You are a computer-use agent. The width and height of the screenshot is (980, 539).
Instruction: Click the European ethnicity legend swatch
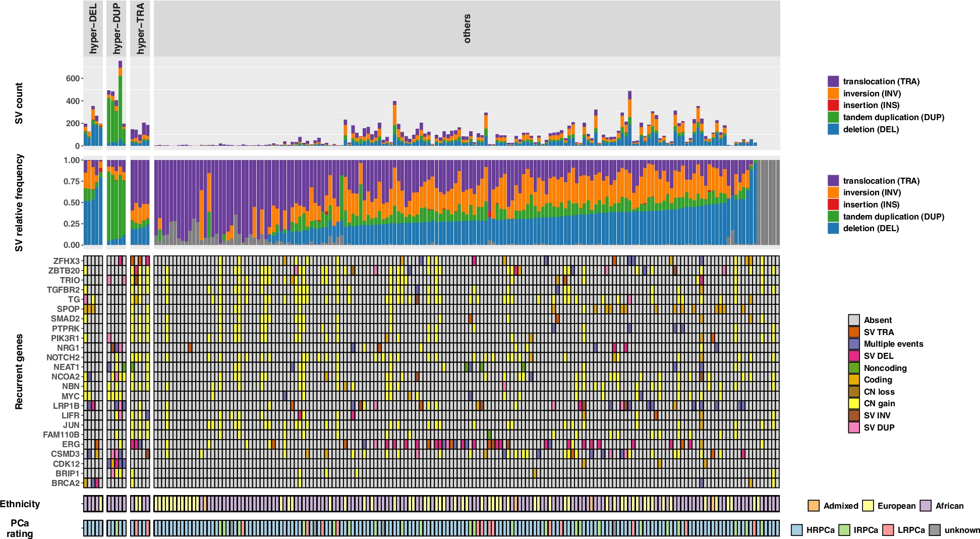click(868, 506)
